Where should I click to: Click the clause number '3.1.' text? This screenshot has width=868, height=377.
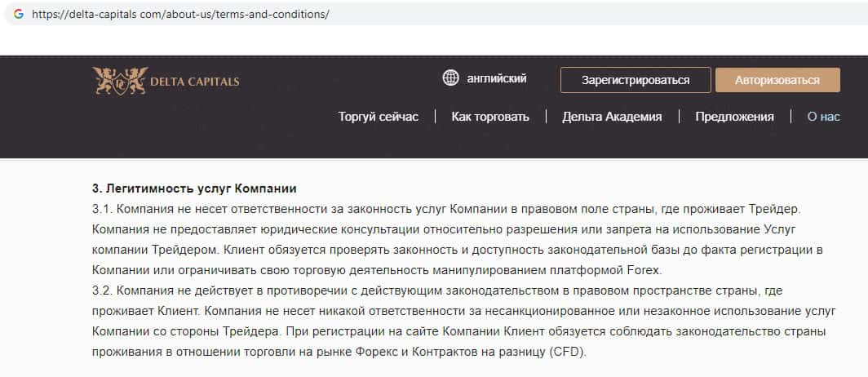point(103,209)
